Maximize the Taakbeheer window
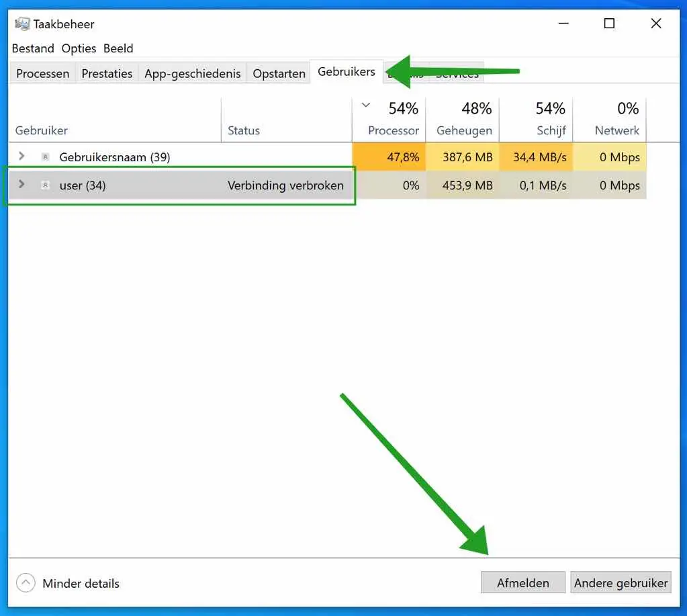The width and height of the screenshot is (687, 616). pos(609,24)
